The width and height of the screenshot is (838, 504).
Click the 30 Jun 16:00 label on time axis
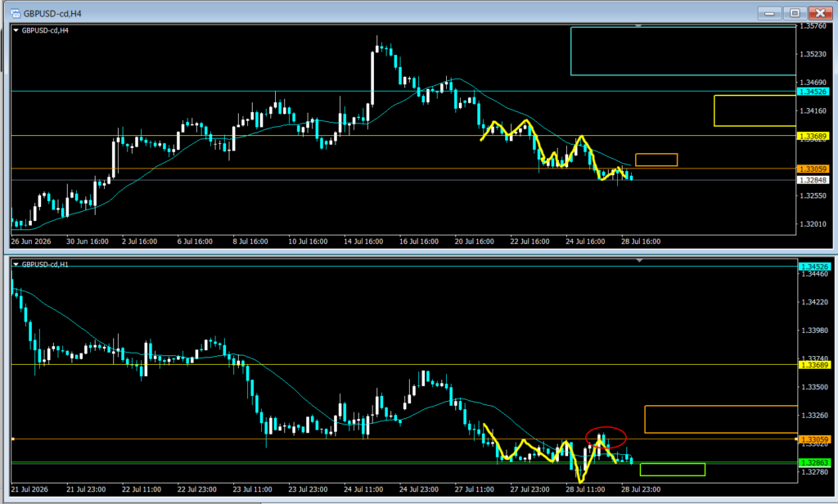point(87,241)
